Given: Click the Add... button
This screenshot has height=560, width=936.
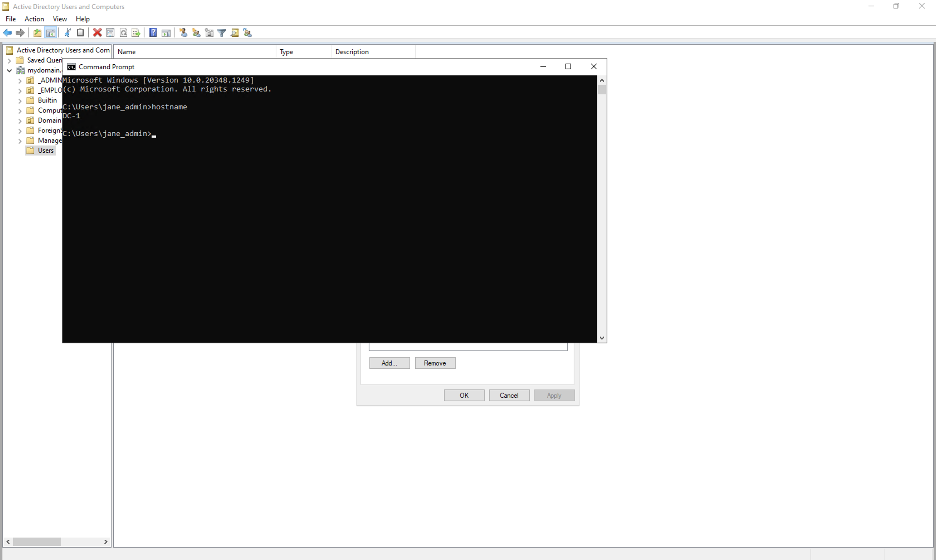Looking at the screenshot, I should (389, 363).
